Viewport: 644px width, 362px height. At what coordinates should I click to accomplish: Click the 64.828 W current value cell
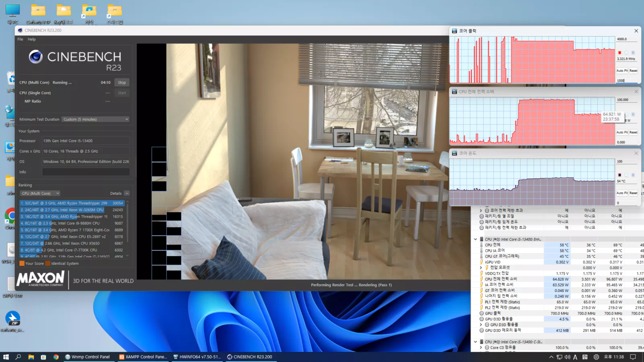557,279
